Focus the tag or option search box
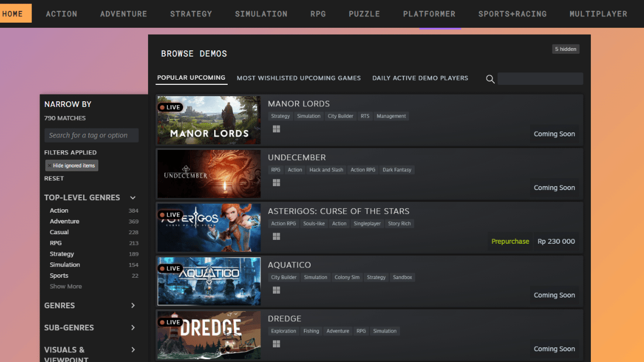This screenshot has width=644, height=362. pos(92,135)
